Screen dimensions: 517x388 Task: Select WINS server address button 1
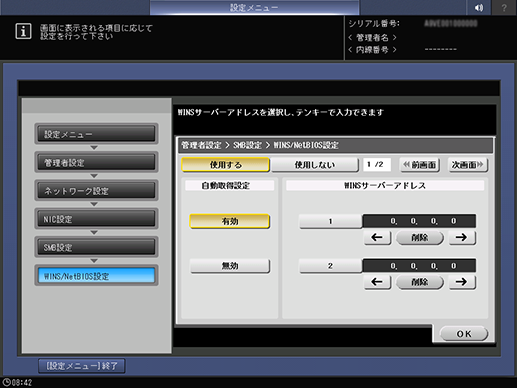click(x=330, y=221)
